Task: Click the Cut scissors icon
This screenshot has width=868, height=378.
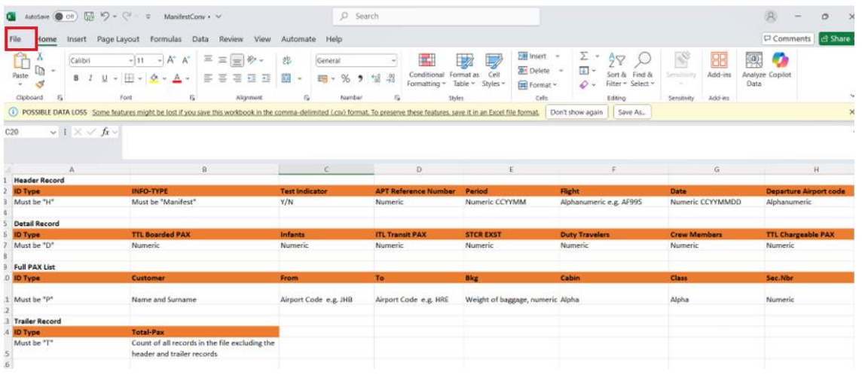Action: 40,56
